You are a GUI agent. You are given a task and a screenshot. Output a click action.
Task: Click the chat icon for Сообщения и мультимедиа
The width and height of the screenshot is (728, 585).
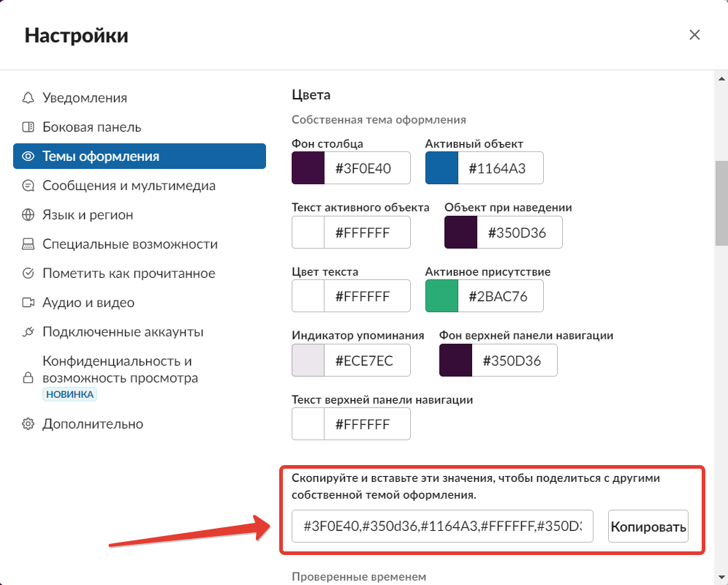pos(29,186)
